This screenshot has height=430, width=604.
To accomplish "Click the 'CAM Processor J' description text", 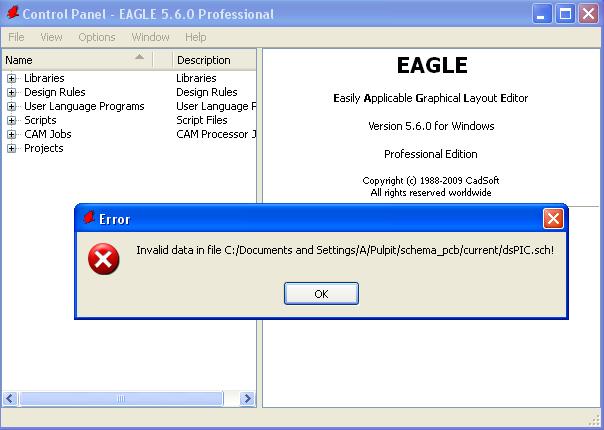I will point(216,134).
